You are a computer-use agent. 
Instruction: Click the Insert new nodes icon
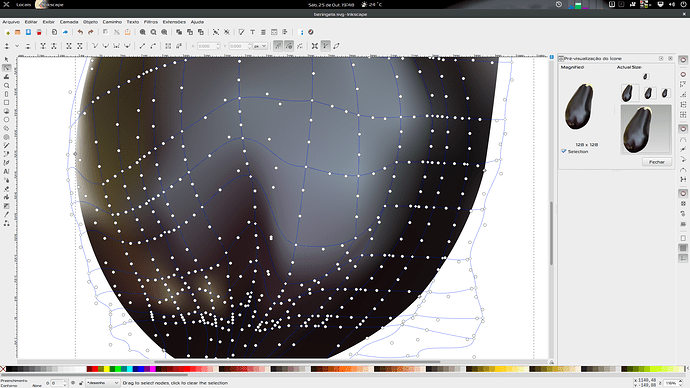click(x=7, y=46)
